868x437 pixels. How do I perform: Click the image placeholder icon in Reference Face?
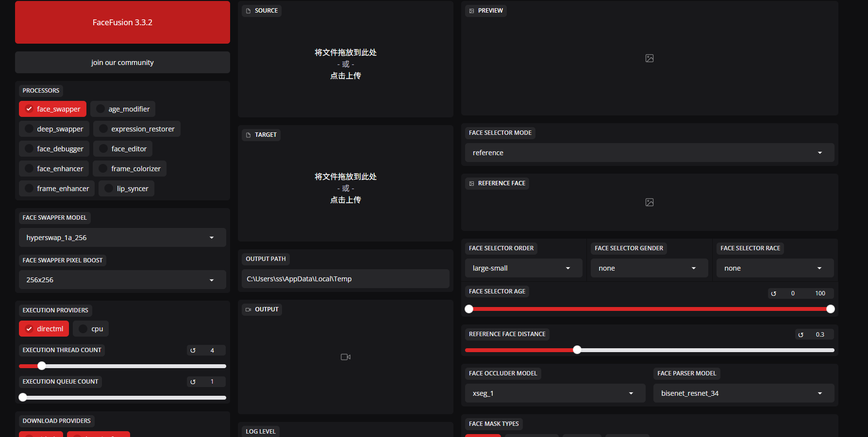tap(650, 202)
